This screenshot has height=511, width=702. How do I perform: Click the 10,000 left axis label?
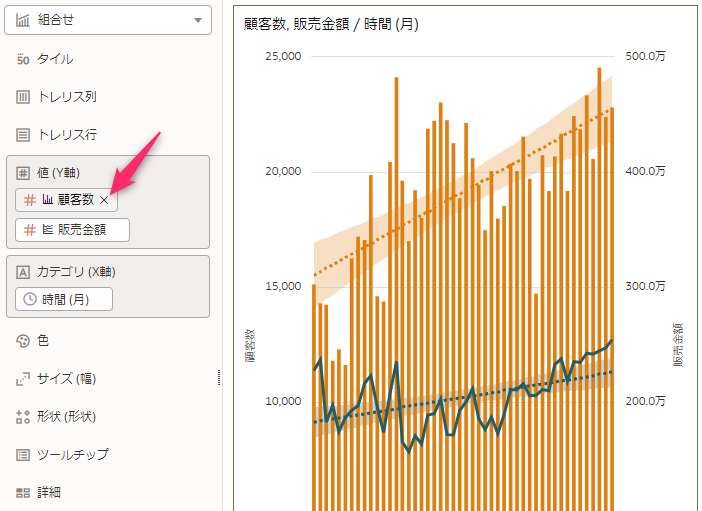(283, 401)
